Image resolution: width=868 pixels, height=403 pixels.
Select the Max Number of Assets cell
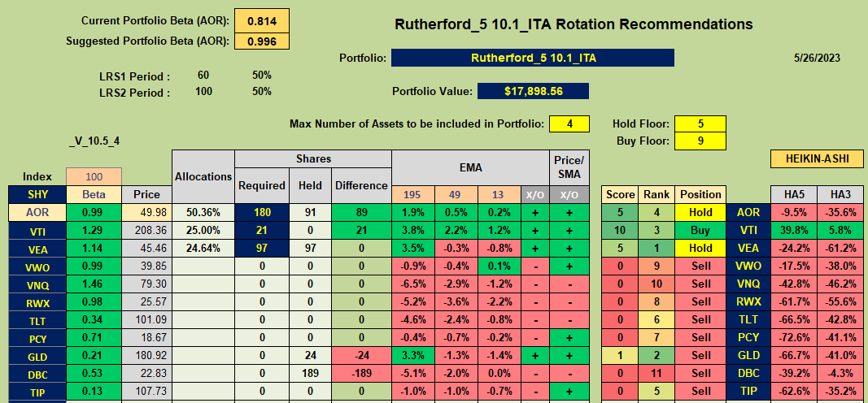(x=569, y=123)
